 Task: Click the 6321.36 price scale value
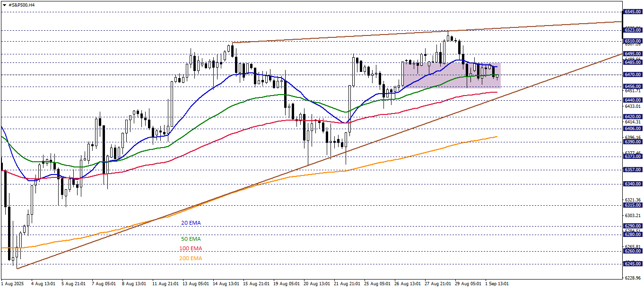tap(632, 200)
